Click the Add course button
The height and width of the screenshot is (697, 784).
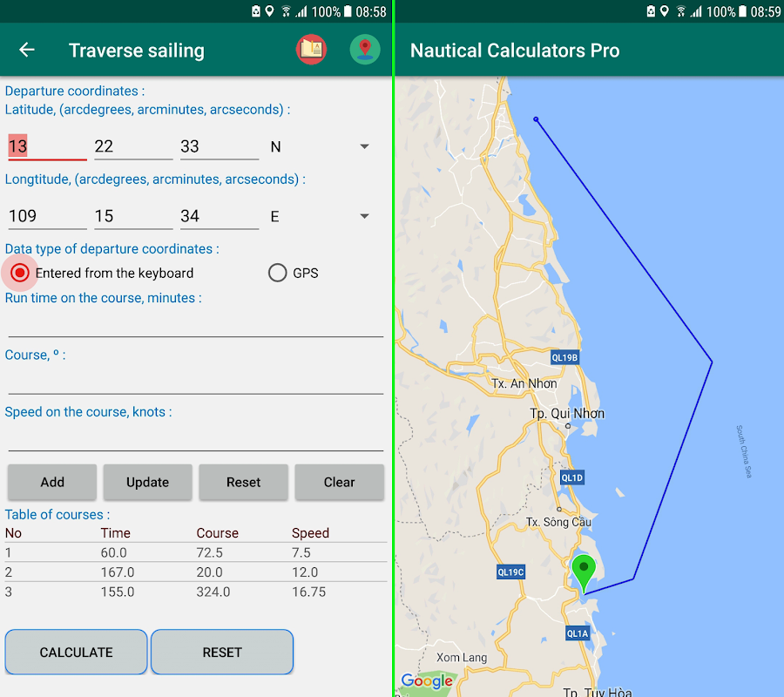(52, 482)
